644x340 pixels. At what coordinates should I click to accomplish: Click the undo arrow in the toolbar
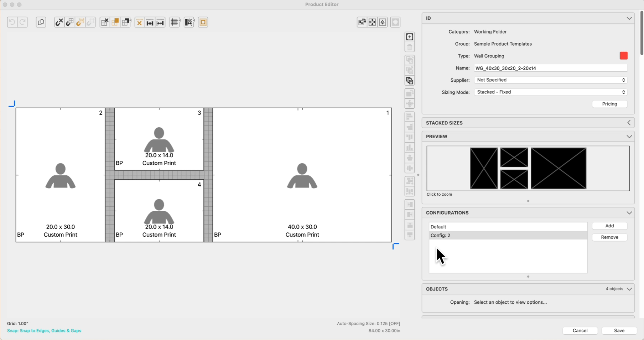[12, 22]
